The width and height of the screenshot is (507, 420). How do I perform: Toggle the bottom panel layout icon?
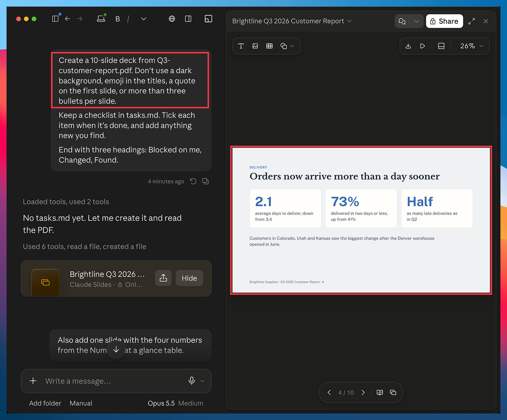pos(441,46)
